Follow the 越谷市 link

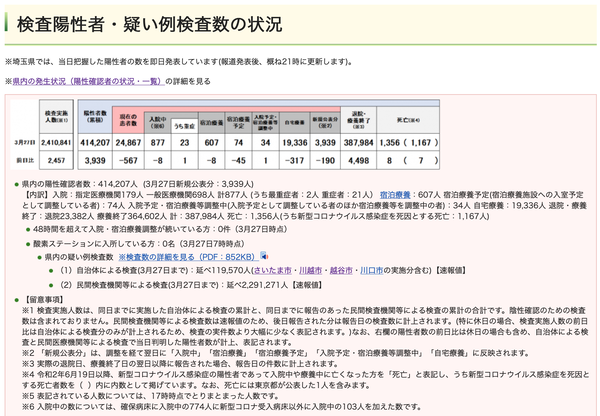point(341,270)
